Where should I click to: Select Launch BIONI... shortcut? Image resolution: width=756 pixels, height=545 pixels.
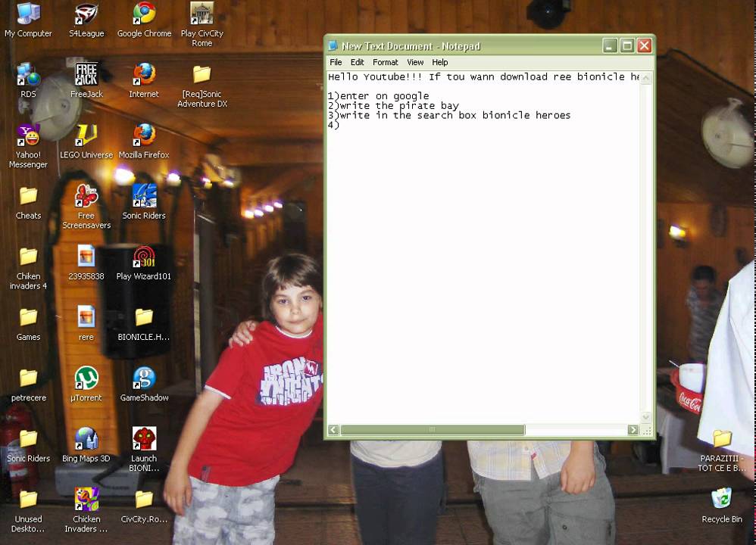[144, 450]
